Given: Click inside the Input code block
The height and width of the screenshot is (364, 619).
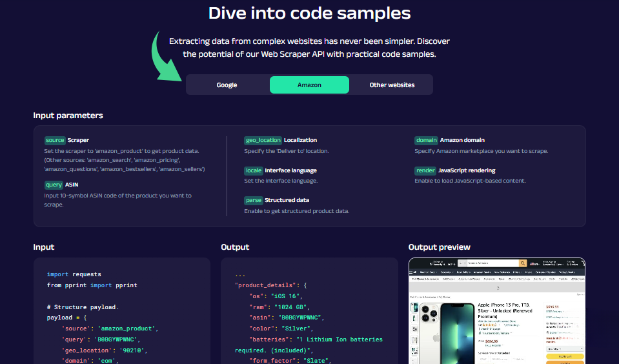Looking at the screenshot, I should 121,310.
